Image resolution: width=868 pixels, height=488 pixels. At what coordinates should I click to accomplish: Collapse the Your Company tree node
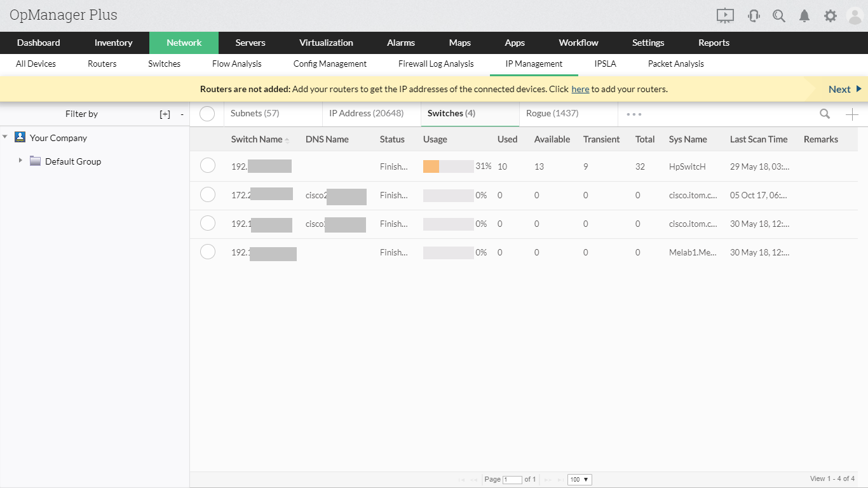click(x=5, y=137)
